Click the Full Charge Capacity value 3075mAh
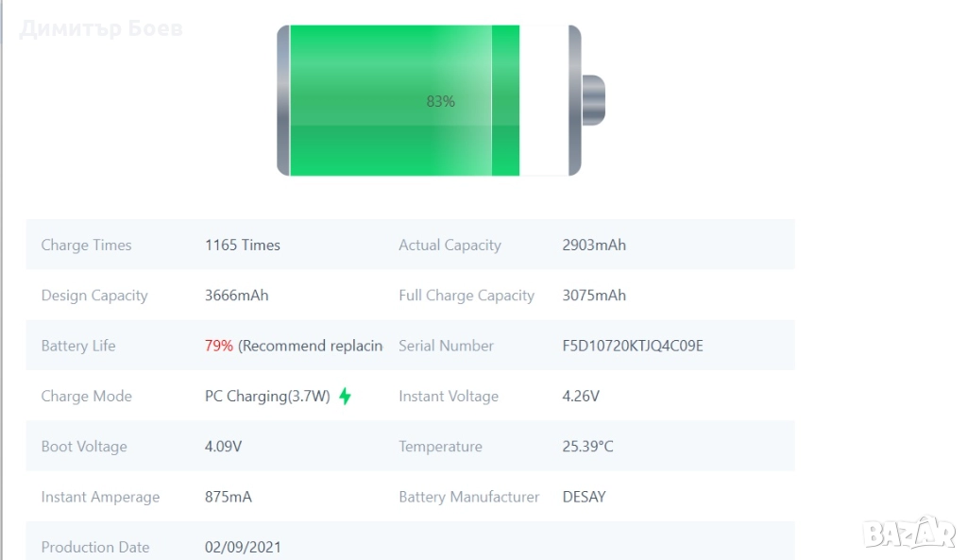 pyautogui.click(x=594, y=296)
